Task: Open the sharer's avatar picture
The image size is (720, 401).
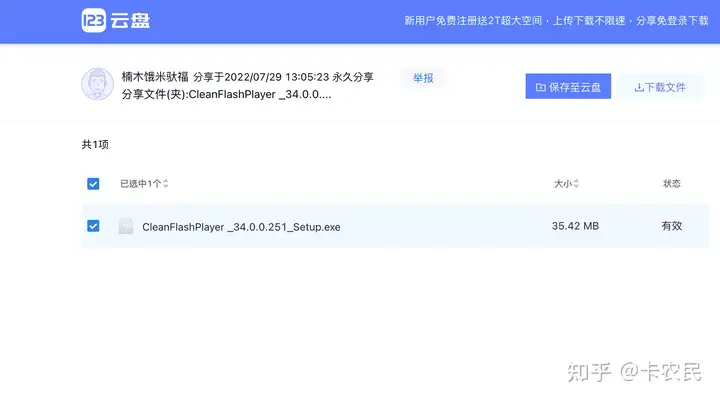Action: tap(97, 84)
